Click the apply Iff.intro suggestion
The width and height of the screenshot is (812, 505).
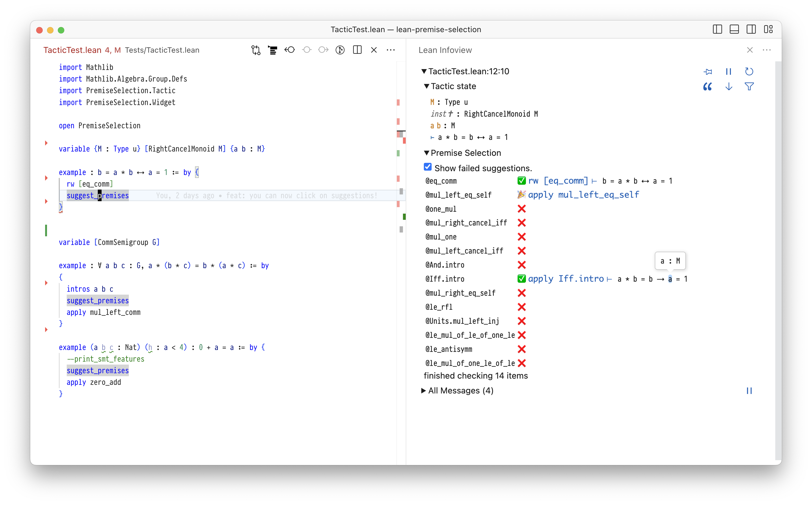(x=566, y=279)
